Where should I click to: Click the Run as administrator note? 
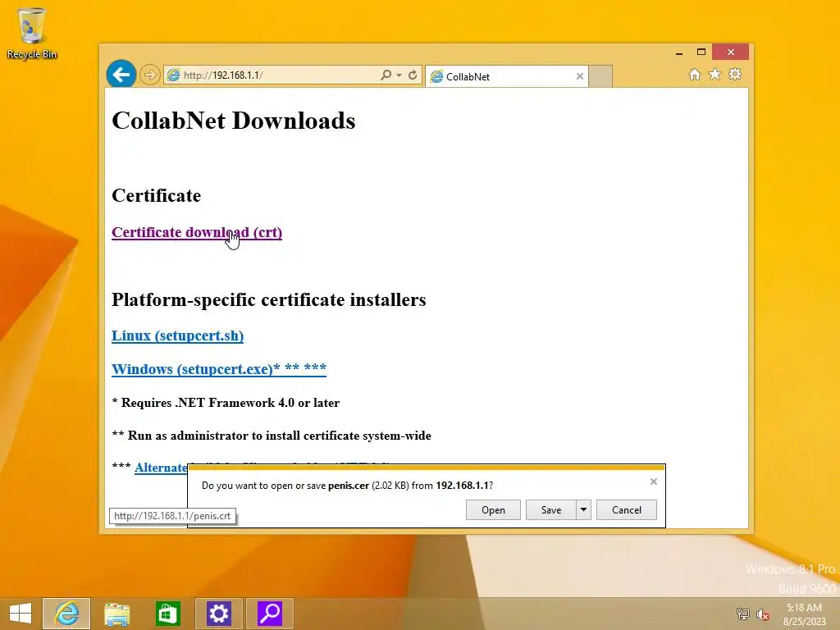(272, 436)
